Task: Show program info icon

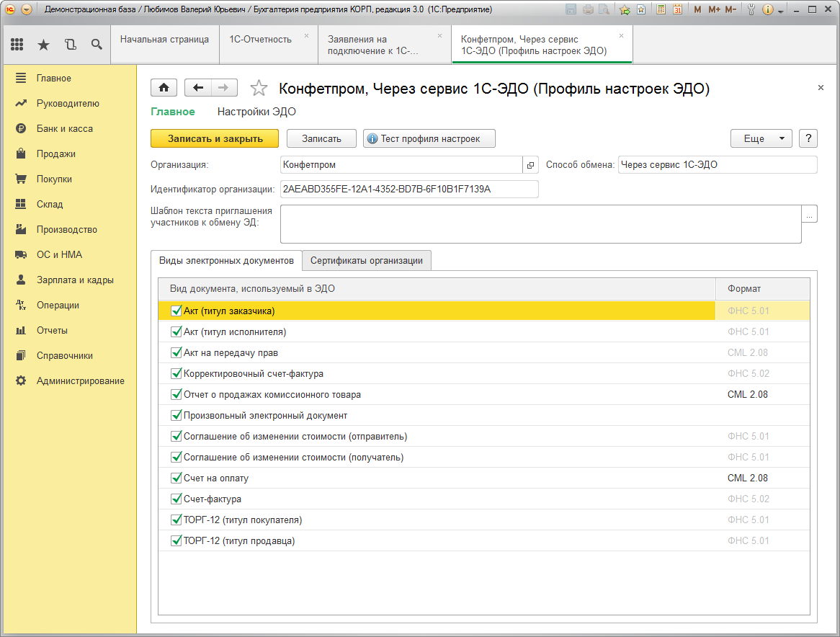Action: tap(768, 9)
